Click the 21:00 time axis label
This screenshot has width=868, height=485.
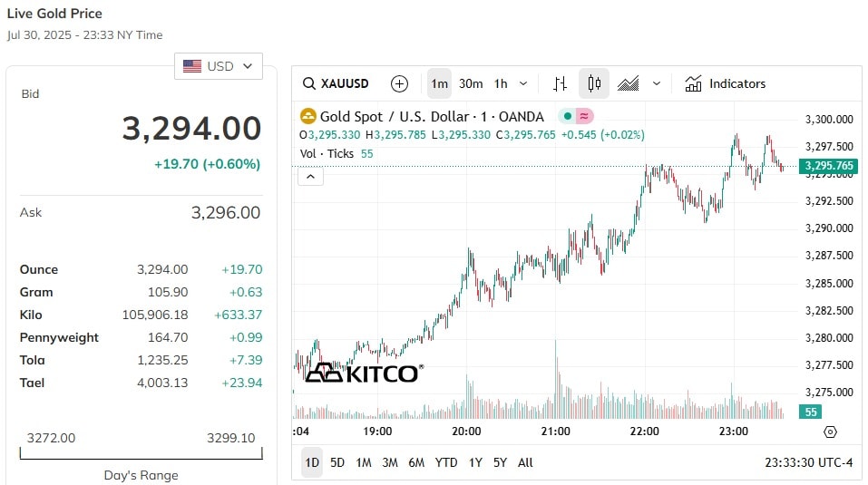pyautogui.click(x=555, y=432)
